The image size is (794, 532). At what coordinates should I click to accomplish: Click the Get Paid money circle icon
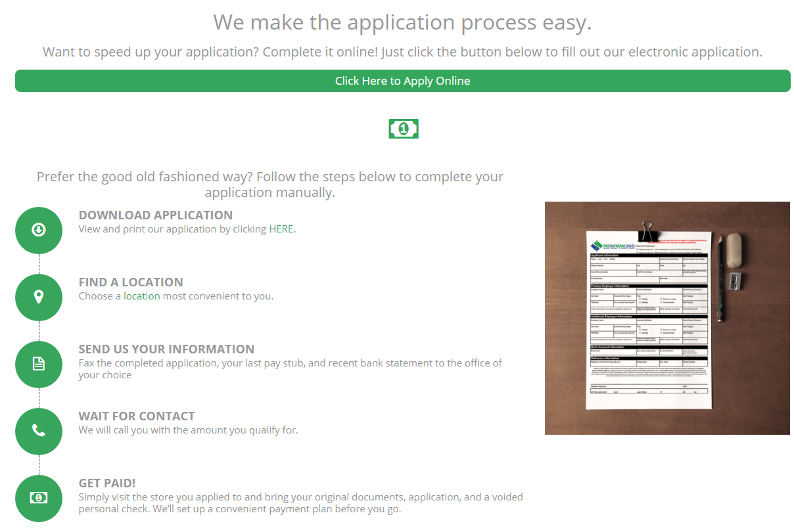click(x=39, y=498)
